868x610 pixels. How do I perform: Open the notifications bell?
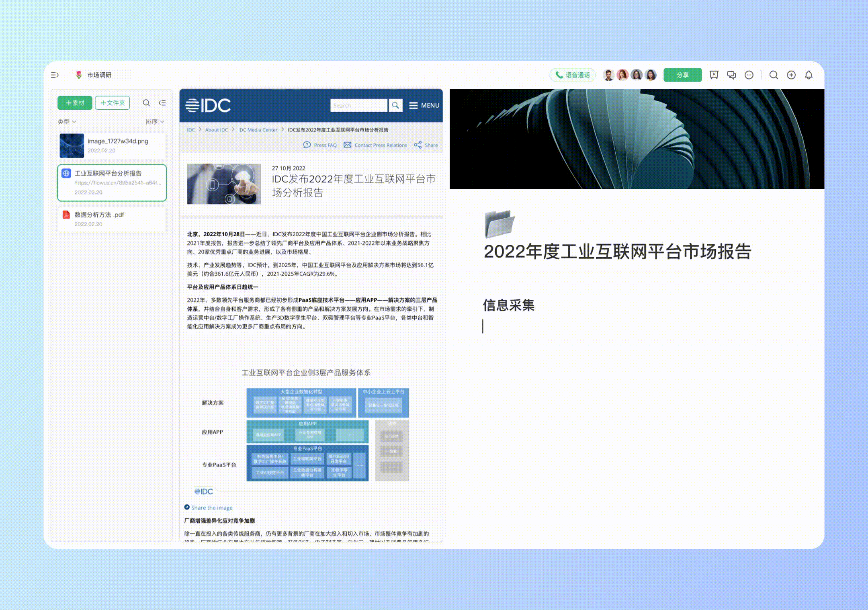click(809, 75)
